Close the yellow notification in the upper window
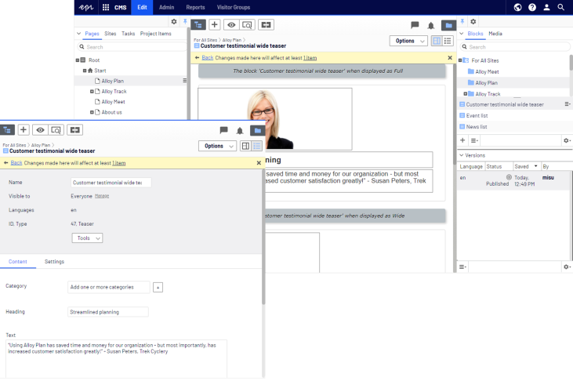Viewport: 573px width, 392px height. [450, 58]
